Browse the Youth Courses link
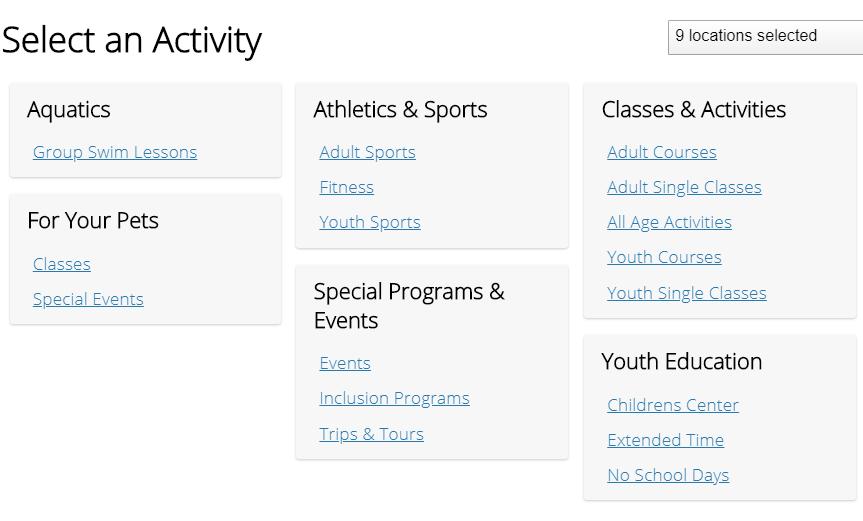Screen dimensions: 863x521 click(664, 257)
